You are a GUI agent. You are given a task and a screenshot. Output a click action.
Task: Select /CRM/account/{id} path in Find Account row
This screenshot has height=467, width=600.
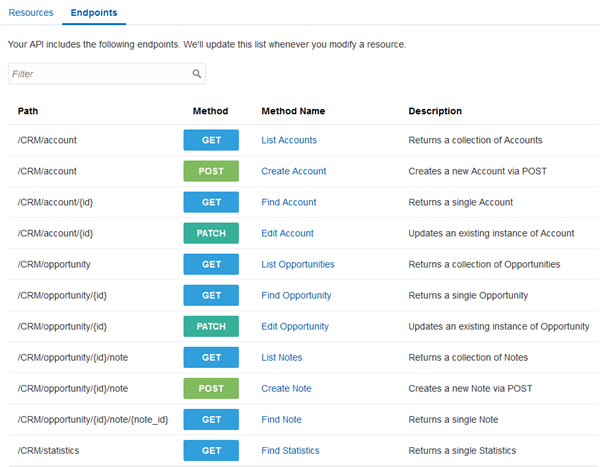click(55, 202)
